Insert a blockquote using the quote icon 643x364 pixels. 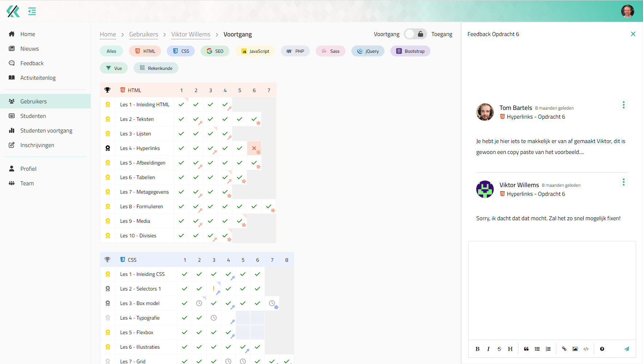526,349
